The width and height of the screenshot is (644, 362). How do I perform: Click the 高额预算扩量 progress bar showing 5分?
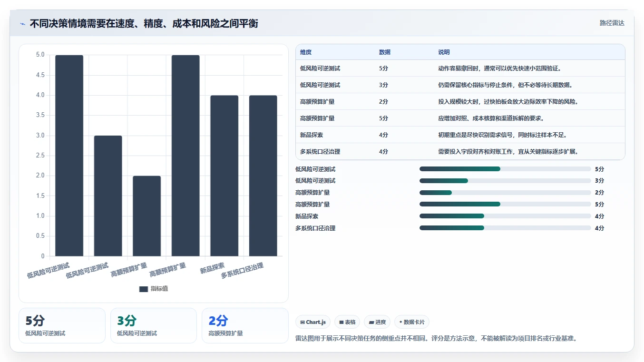tap(505, 204)
